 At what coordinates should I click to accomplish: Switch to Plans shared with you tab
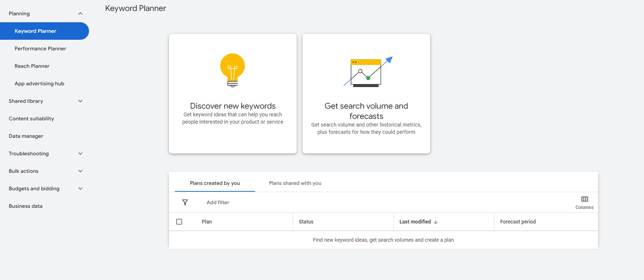click(295, 183)
